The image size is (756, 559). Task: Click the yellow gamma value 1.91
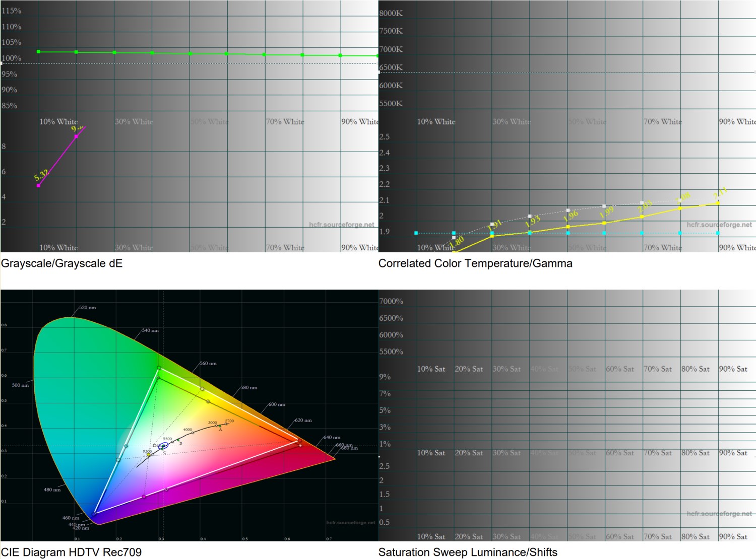point(495,225)
